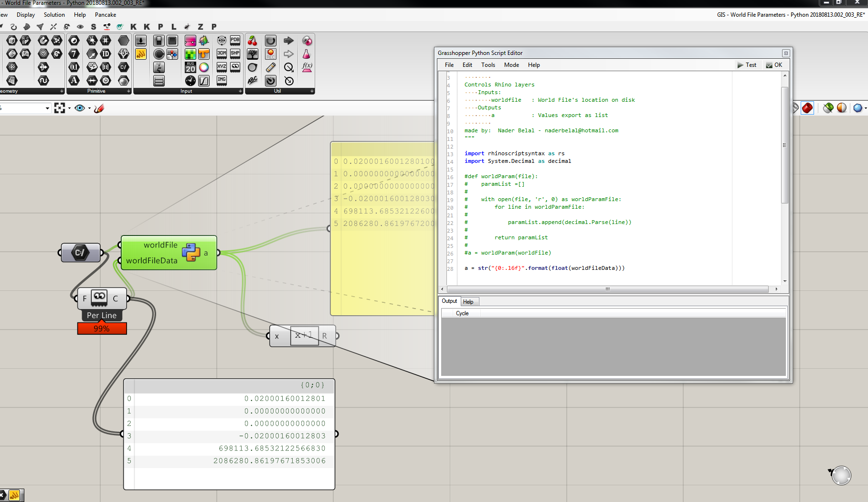Select the Data Recorder REC icon
This screenshot has width=868, height=502.
[x=271, y=54]
